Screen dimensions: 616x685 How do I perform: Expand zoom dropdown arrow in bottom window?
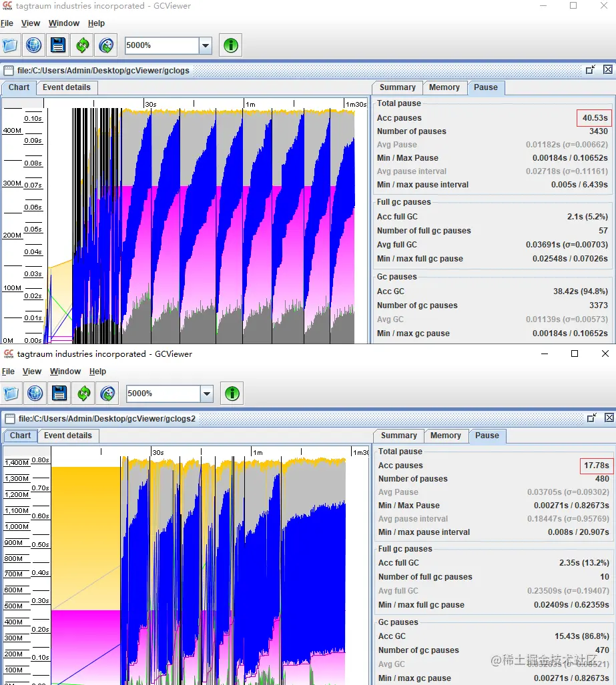click(207, 394)
